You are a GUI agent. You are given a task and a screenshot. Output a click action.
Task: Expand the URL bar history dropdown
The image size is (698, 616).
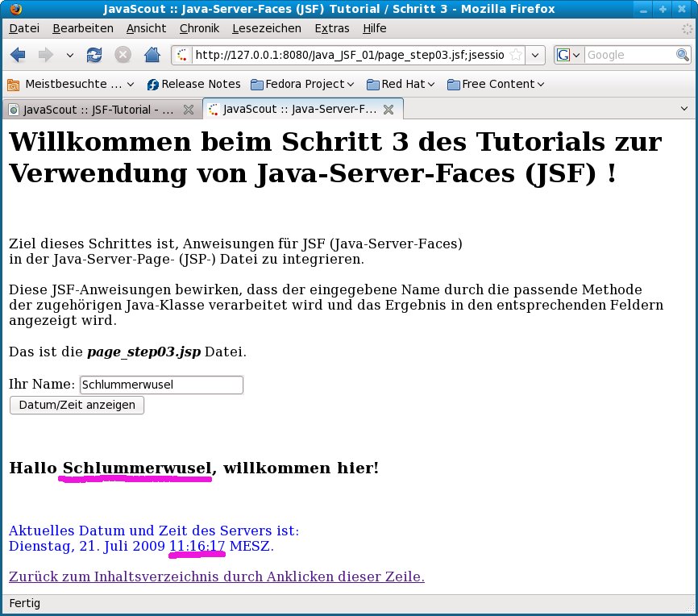pos(536,55)
